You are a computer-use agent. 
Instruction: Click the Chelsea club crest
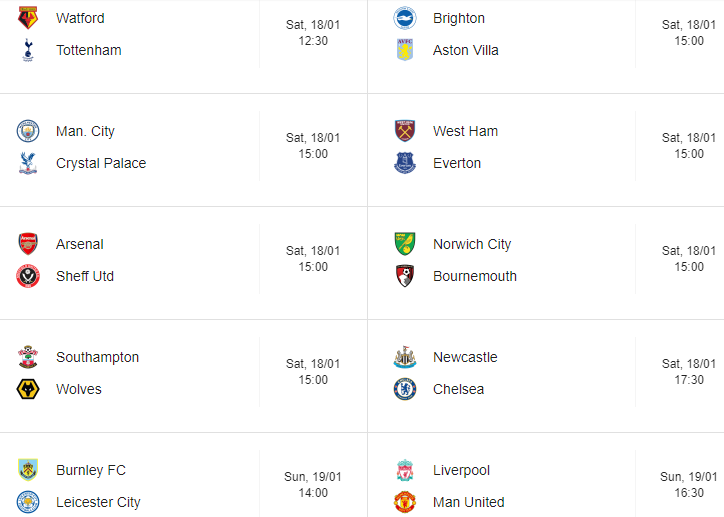[405, 389]
